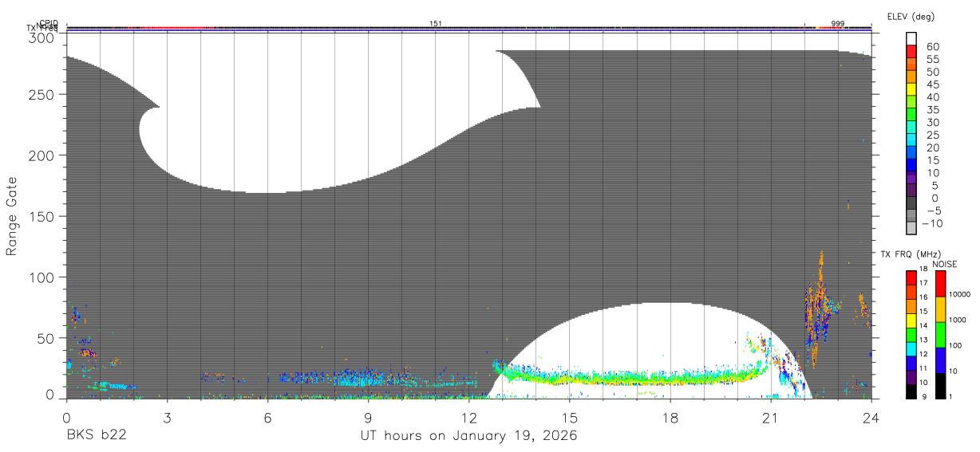Screen dimensions: 980x452
Task: Select the cyan segment of the TX FRQ colorbar
Action: pos(911,348)
